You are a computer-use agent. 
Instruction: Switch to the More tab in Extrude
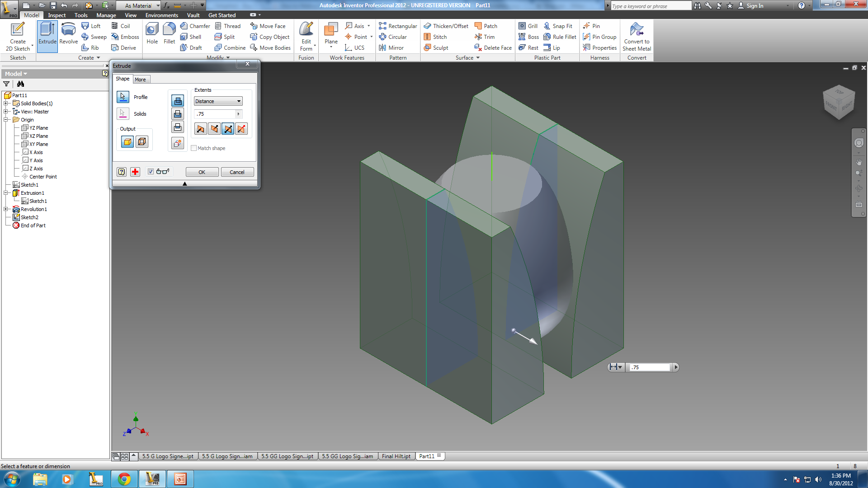click(x=140, y=80)
